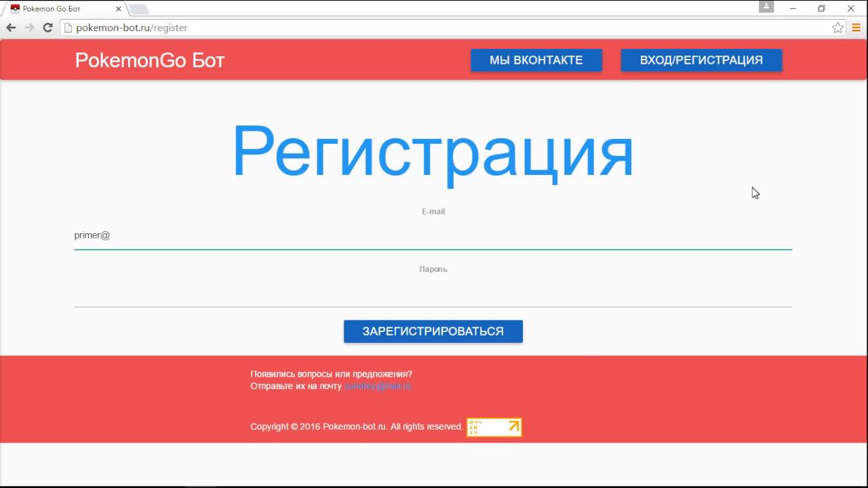
Task: Minimize the browser window
Action: 793,8
